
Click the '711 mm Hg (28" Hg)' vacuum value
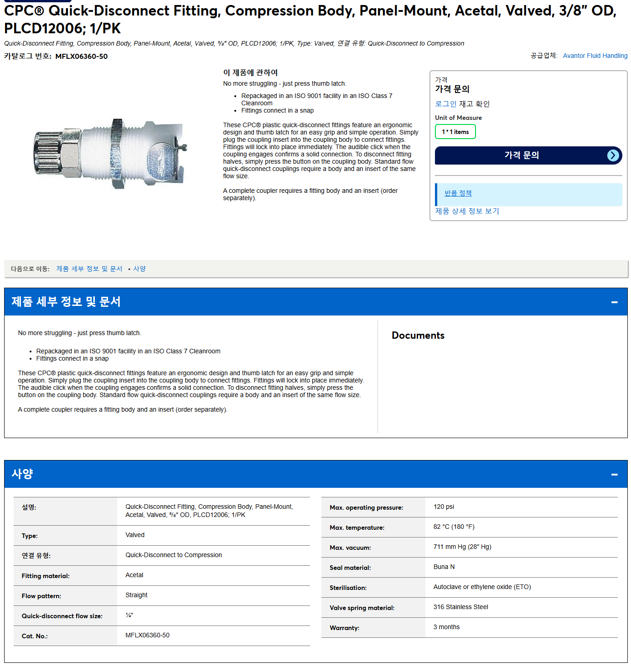pyautogui.click(x=462, y=547)
